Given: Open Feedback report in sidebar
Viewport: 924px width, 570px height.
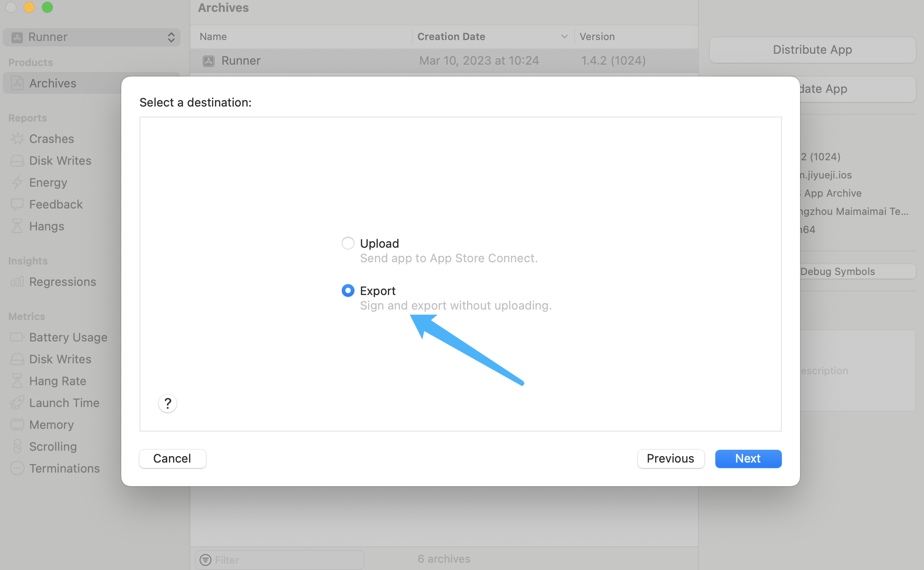Looking at the screenshot, I should (56, 204).
